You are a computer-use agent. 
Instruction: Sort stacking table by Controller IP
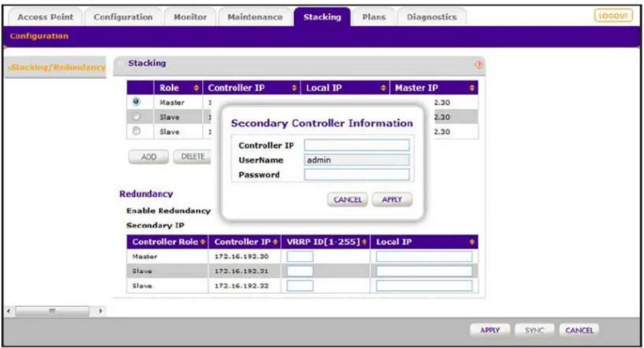294,88
